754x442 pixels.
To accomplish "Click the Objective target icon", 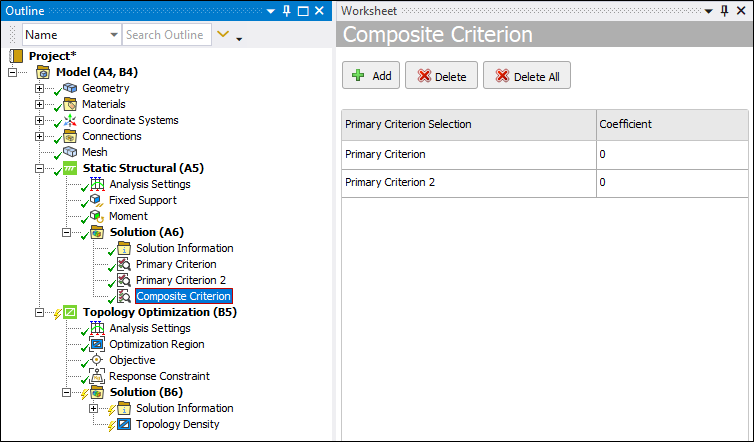I will (x=97, y=360).
